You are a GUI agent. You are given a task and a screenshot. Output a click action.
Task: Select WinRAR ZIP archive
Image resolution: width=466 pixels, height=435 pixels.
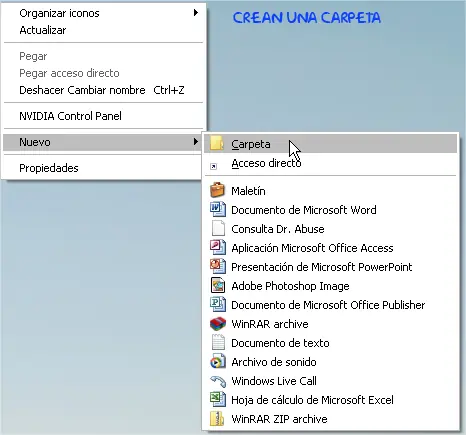[x=330, y=419]
